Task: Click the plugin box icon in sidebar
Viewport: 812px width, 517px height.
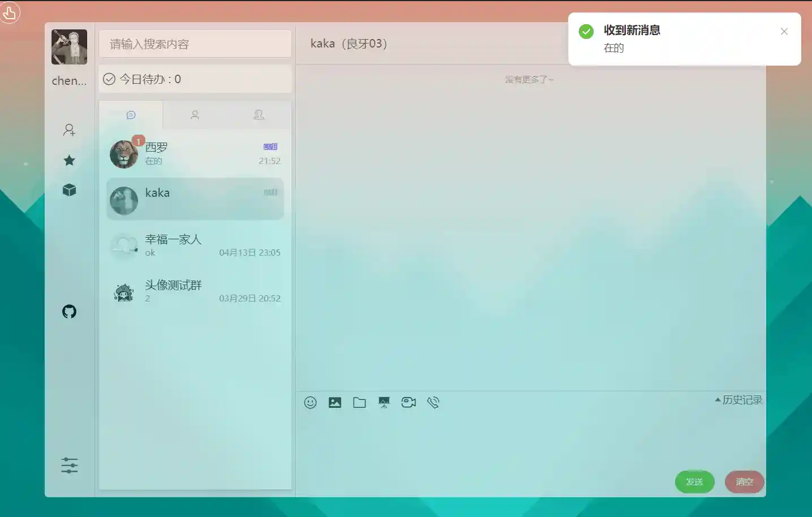Action: [69, 190]
